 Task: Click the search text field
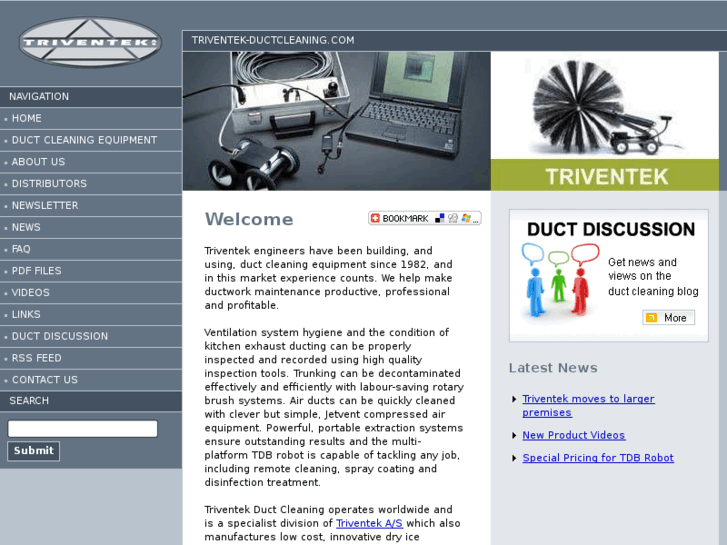pos(83,429)
